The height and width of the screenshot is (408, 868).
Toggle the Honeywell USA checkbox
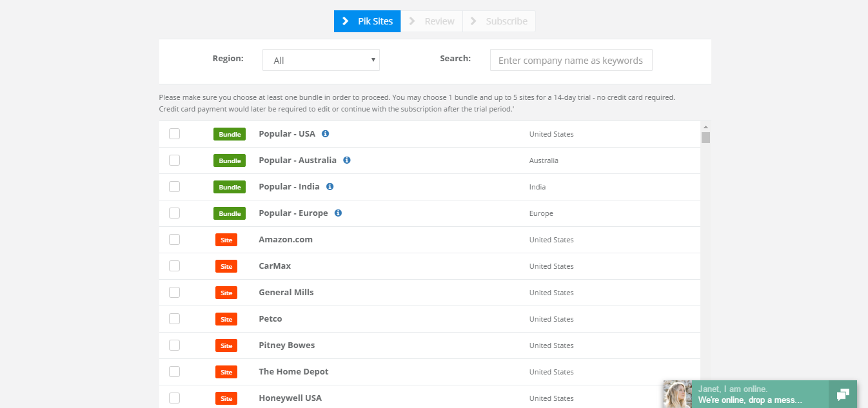(174, 398)
